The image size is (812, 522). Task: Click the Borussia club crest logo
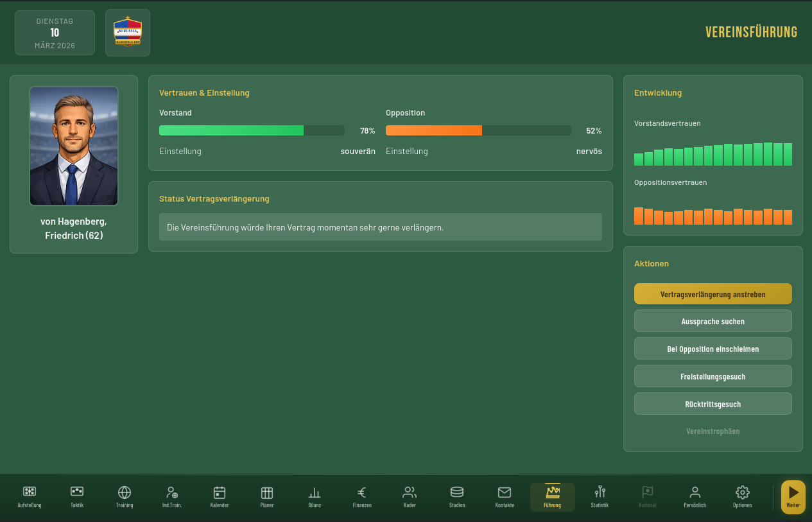tap(128, 33)
